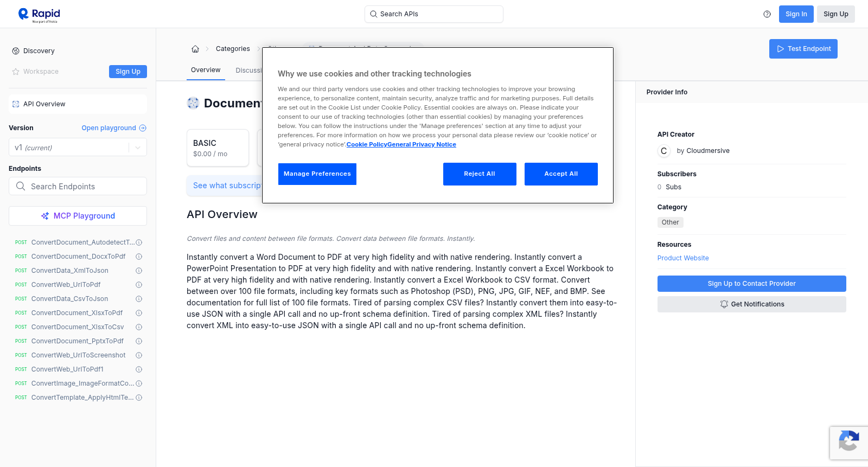The height and width of the screenshot is (467, 868).
Task: Click the info icon for ConvertWeb_UrlToPdf1
Action: coord(139,369)
